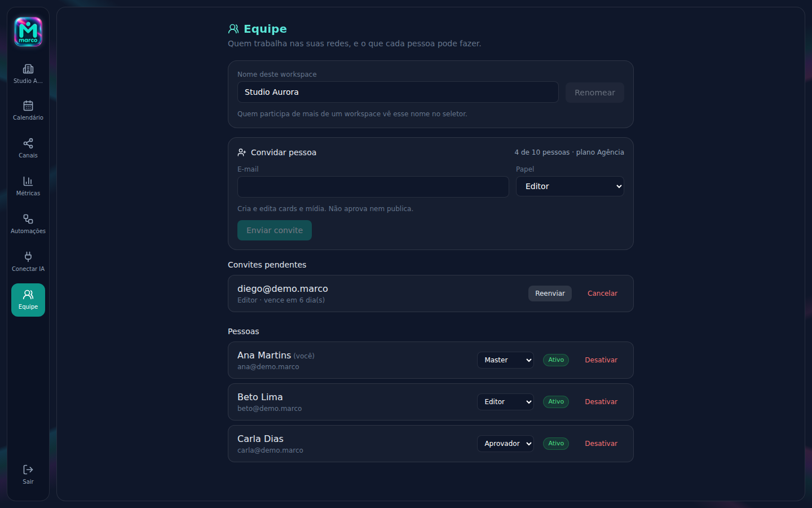Click the email carla@demo.marco

point(270,450)
